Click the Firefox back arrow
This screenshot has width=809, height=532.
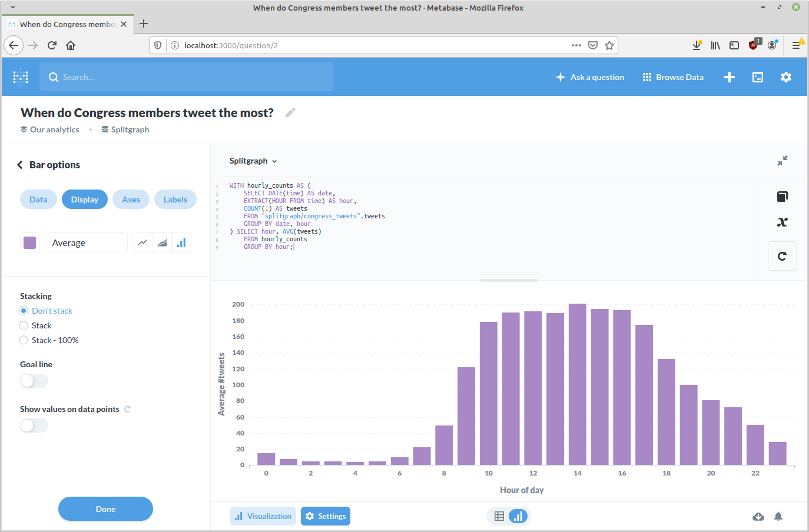(14, 45)
